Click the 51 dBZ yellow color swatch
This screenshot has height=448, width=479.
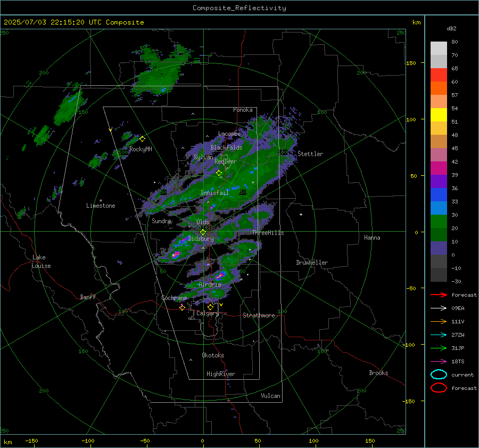point(439,115)
